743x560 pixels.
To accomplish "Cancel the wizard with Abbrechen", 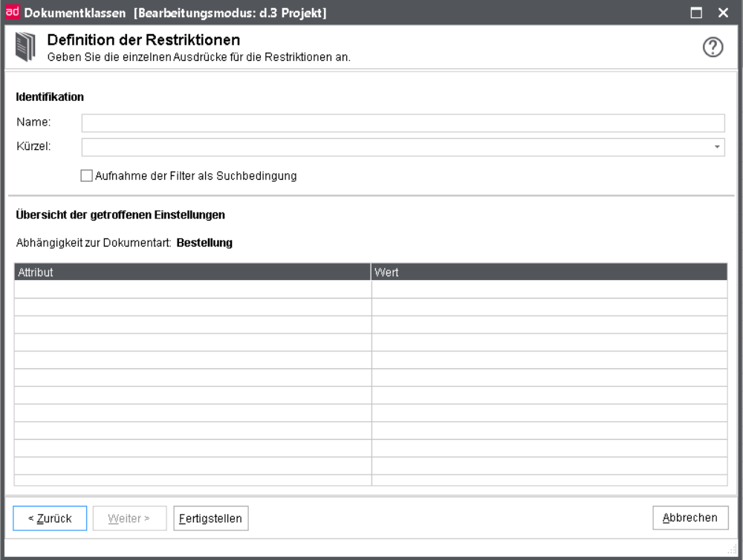I will point(690,518).
